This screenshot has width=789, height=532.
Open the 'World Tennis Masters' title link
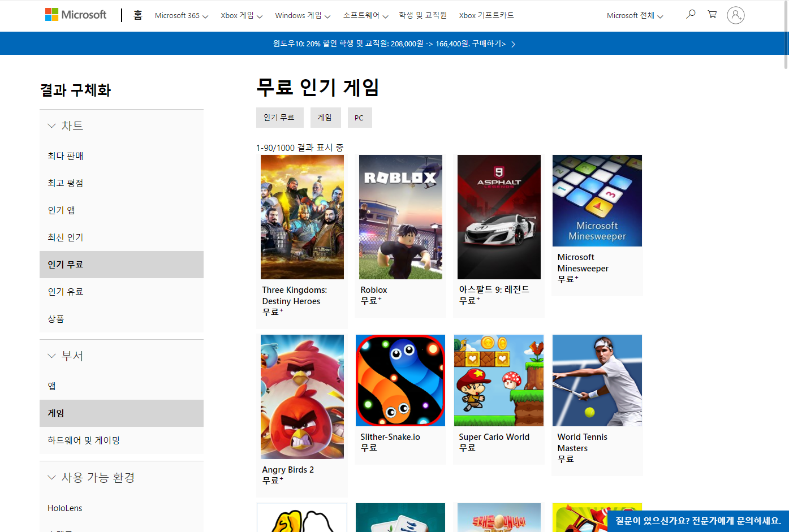click(583, 443)
